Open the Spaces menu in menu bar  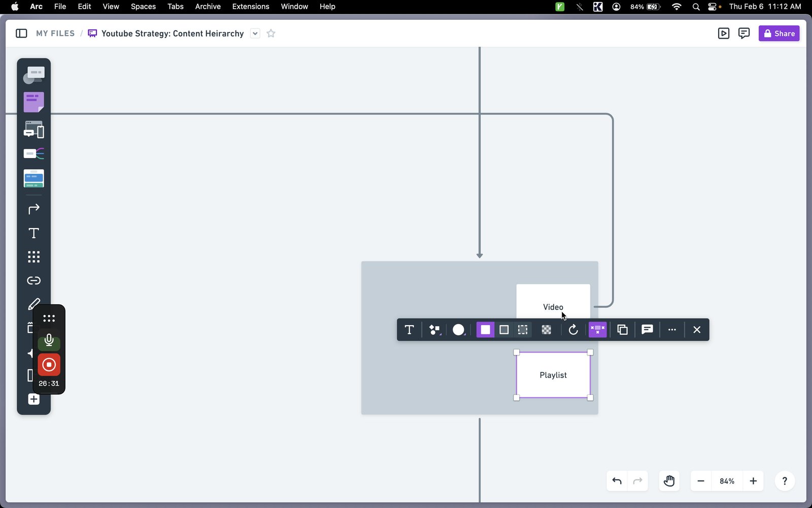143,7
